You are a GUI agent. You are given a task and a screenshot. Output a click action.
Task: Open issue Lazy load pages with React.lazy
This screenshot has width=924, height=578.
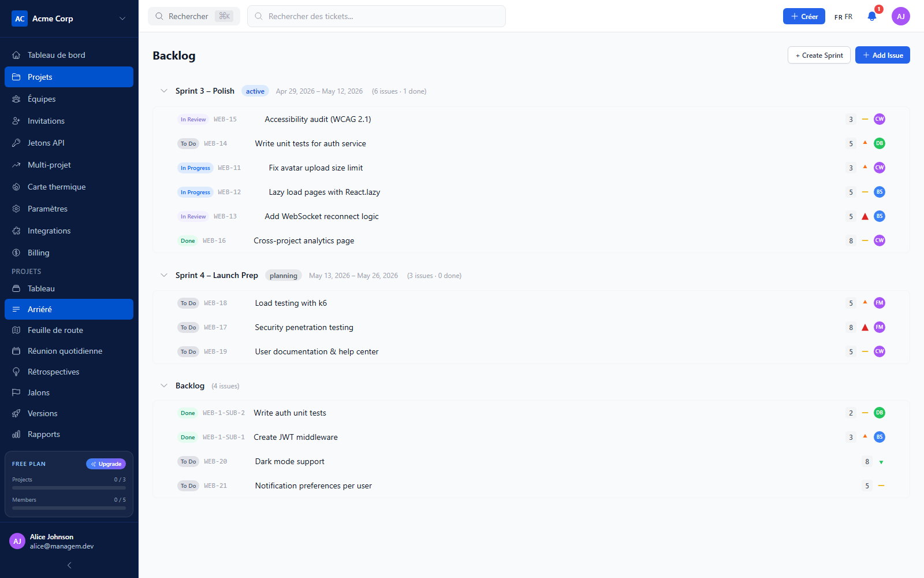(325, 192)
